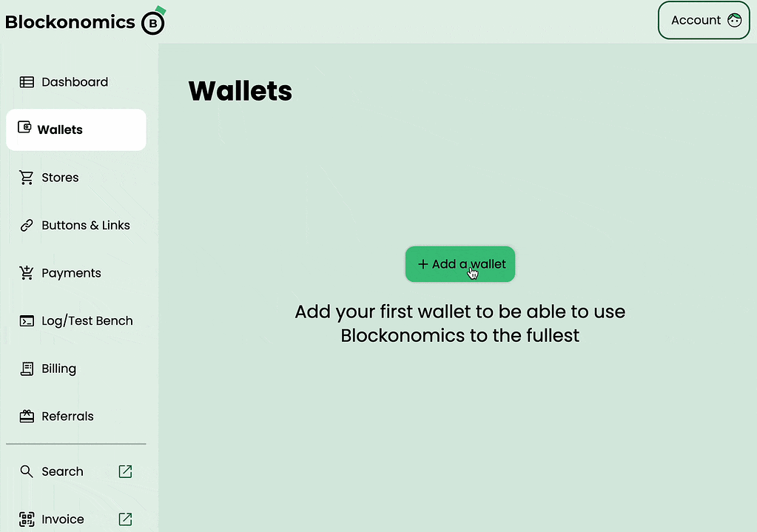Click the Buttons & Links chain icon
The width and height of the screenshot is (757, 532).
coord(26,225)
